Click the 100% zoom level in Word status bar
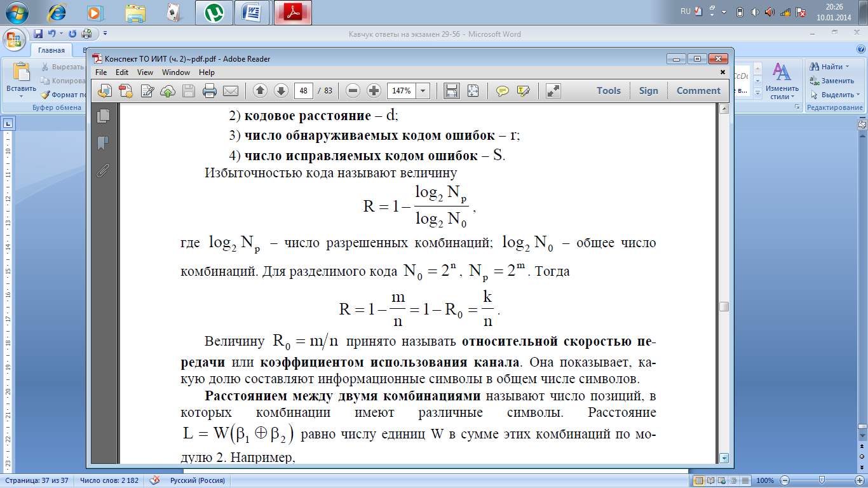The width and height of the screenshot is (868, 488). point(766,480)
